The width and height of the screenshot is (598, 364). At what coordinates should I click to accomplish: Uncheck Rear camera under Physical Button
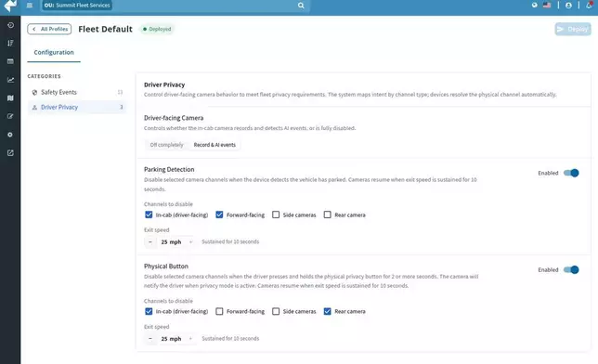click(327, 311)
